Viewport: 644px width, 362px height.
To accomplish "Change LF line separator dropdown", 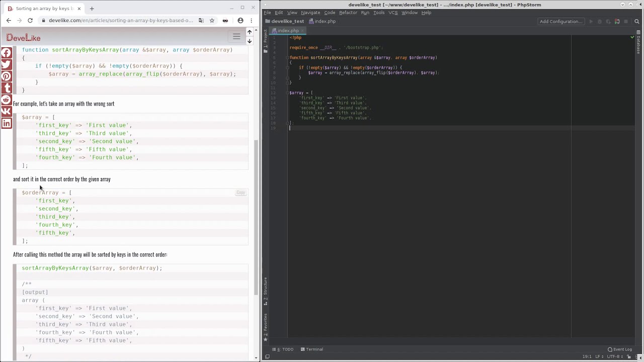I will (599, 356).
